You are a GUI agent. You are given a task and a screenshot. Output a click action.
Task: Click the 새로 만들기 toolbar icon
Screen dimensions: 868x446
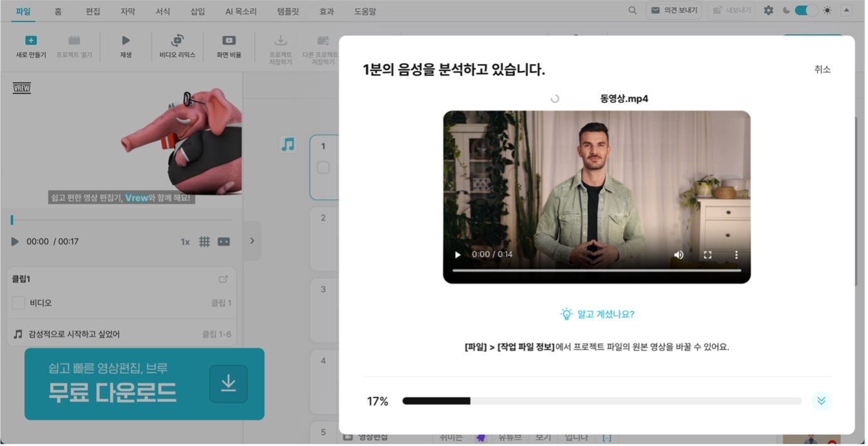tap(31, 41)
